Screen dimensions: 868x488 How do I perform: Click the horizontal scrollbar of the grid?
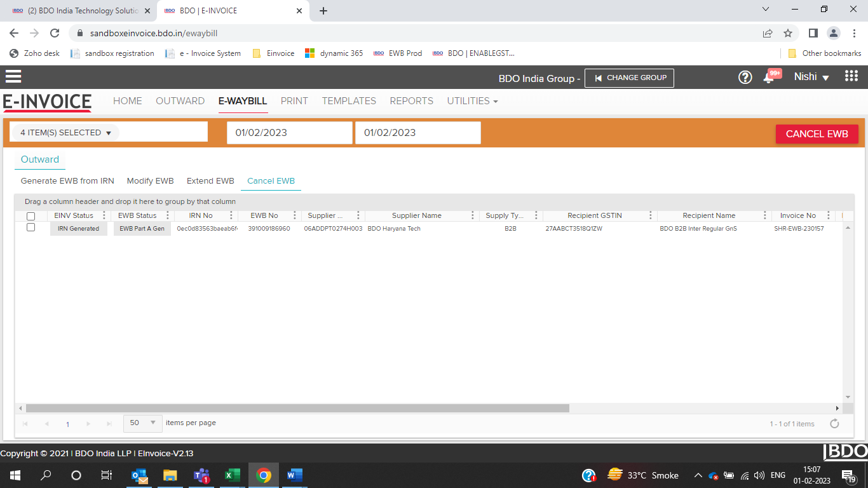(x=297, y=409)
